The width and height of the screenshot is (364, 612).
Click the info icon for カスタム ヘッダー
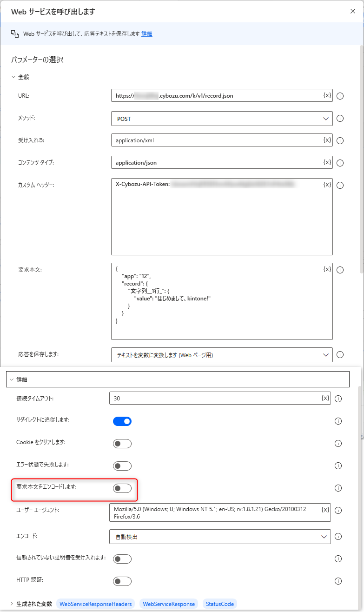(340, 185)
